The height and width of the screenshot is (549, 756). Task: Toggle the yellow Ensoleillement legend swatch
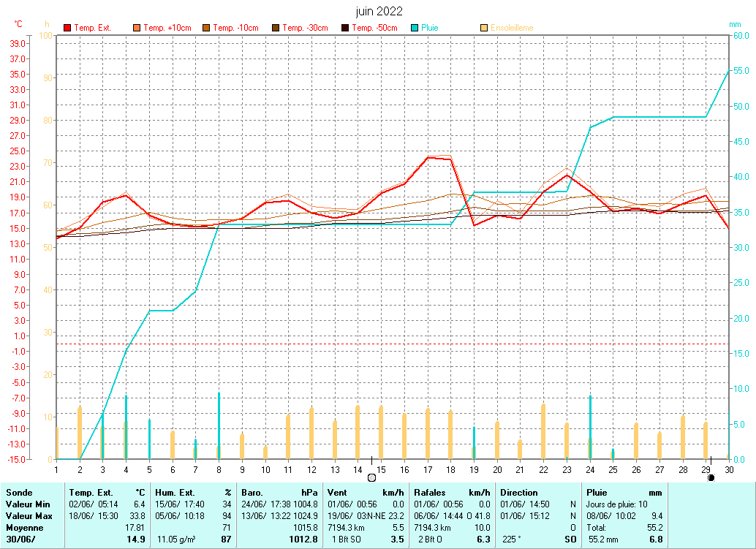click(484, 28)
